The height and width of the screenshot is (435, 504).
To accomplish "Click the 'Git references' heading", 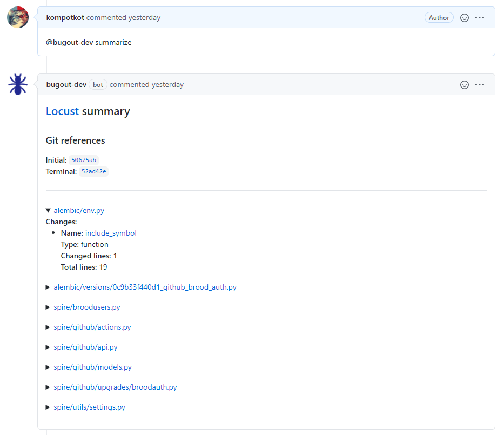I will click(x=75, y=140).
